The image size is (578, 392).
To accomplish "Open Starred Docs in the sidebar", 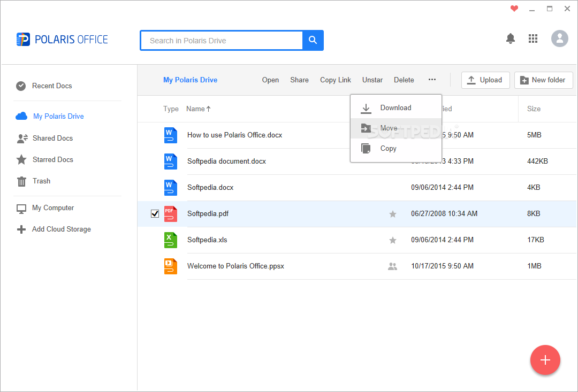I will pos(52,159).
